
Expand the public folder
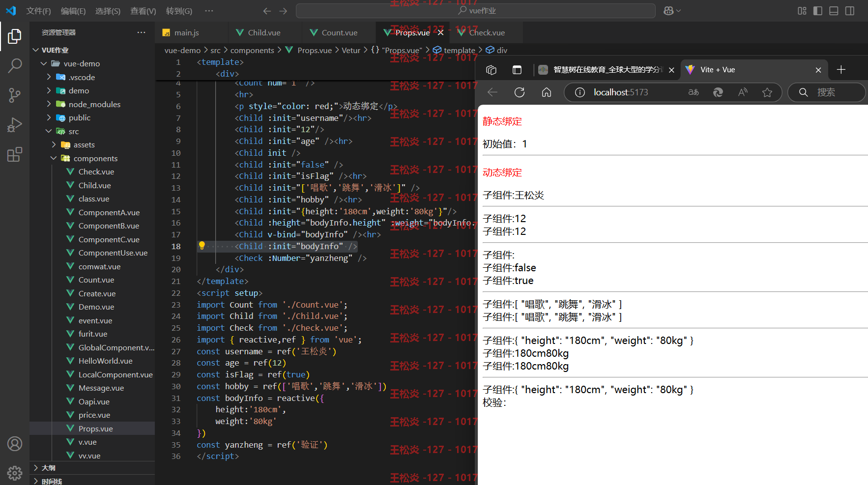(49, 117)
